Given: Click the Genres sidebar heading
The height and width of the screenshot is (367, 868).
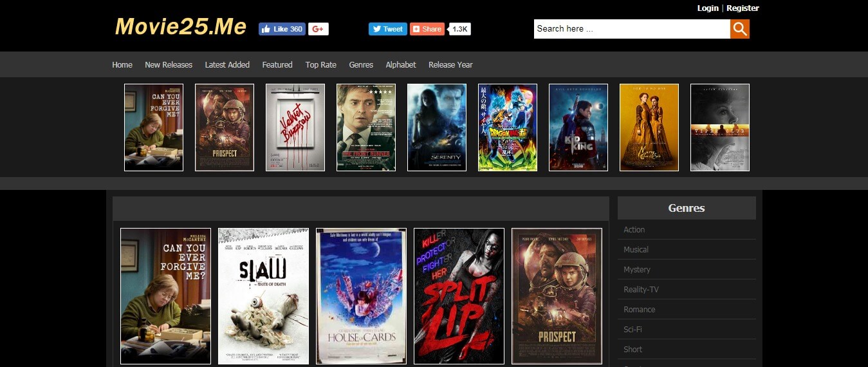Looking at the screenshot, I should pos(687,208).
